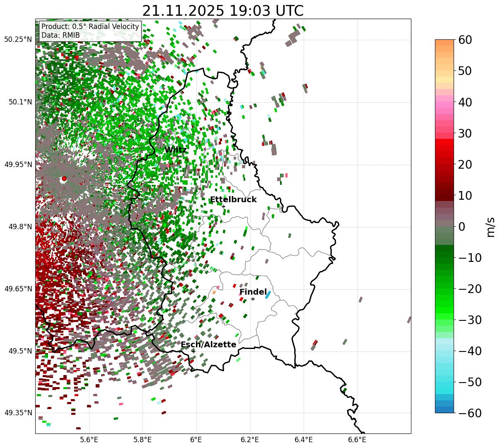Click the plot title '21.11.2025 19:03 UTC'

point(223,11)
